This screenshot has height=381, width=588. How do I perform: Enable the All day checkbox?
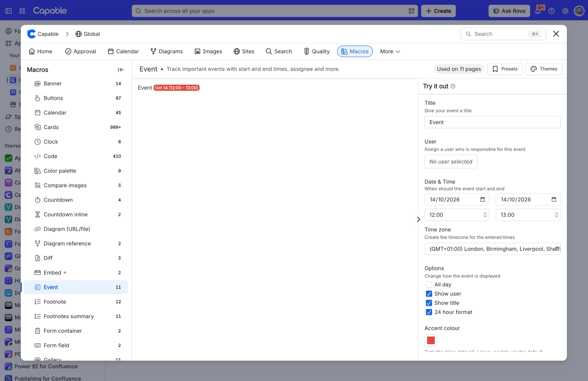(x=429, y=285)
